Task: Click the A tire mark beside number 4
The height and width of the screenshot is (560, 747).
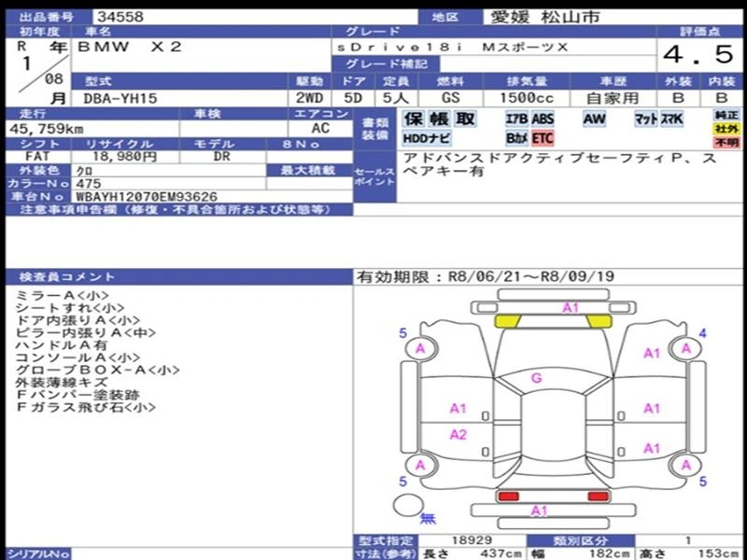Action: coord(686,348)
